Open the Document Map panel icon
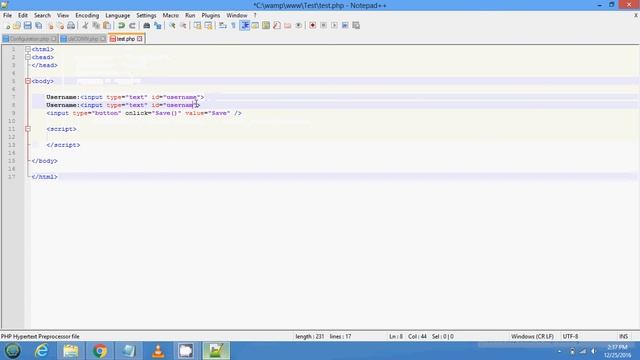This screenshot has width=640, height=360. point(266,26)
